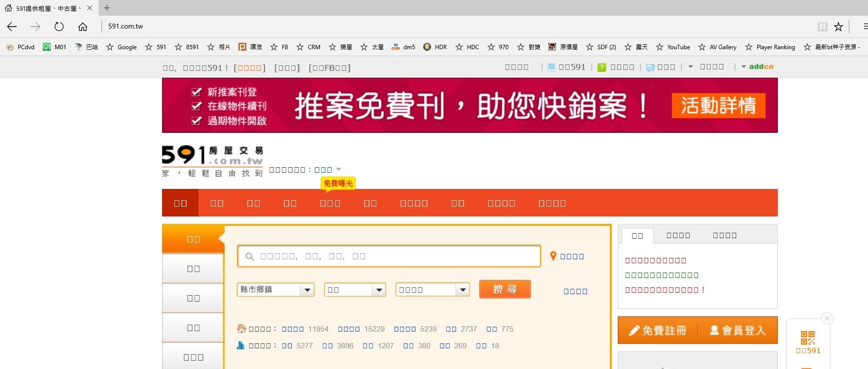Reload the page with the refresh icon

tap(59, 27)
